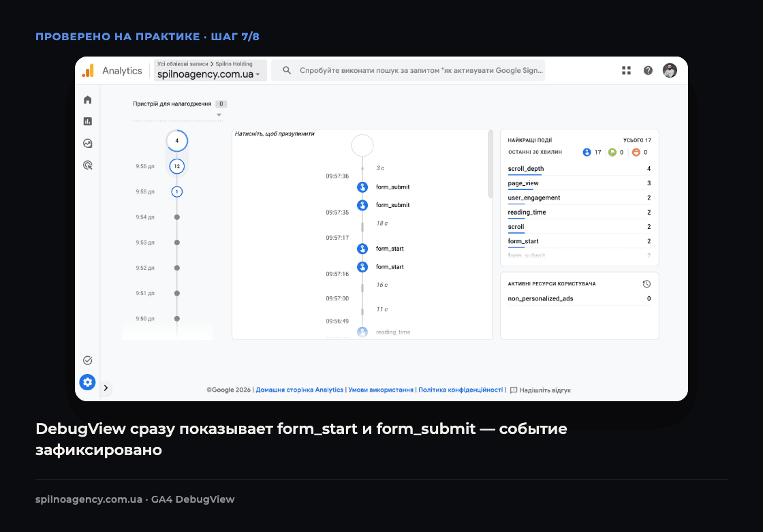
Task: Select the 9:53 timeline dot
Action: point(177,242)
